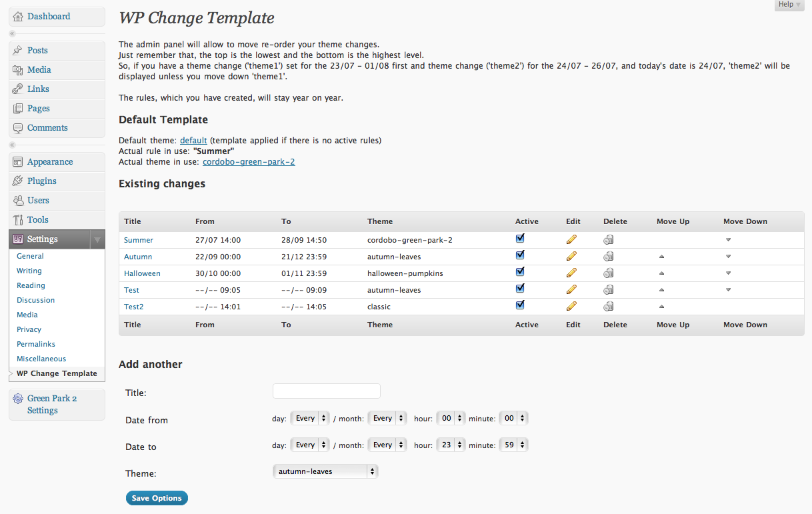Click the edit pencil for Test2
This screenshot has height=514, width=812.
[x=571, y=306]
